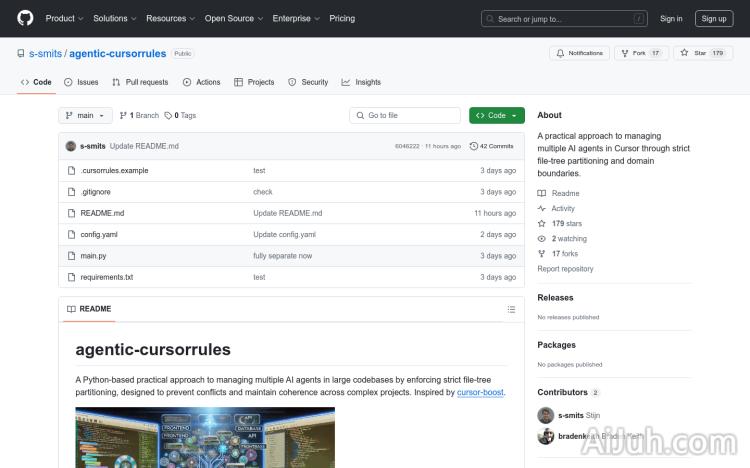750x468 pixels.
Task: Expand the green Code dropdown button
Action: tap(496, 116)
